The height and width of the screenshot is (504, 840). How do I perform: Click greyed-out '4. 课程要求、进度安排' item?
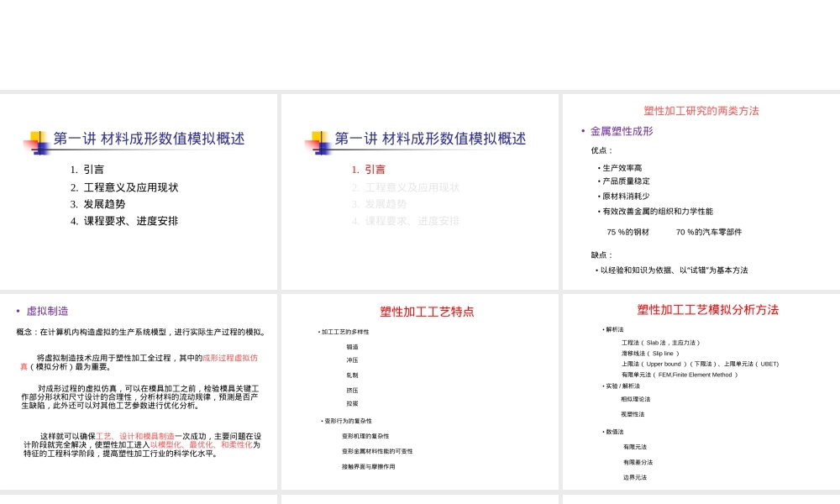point(406,221)
